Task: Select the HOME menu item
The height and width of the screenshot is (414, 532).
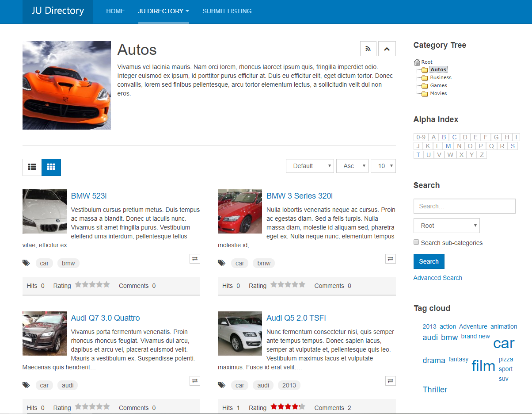Action: (115, 11)
